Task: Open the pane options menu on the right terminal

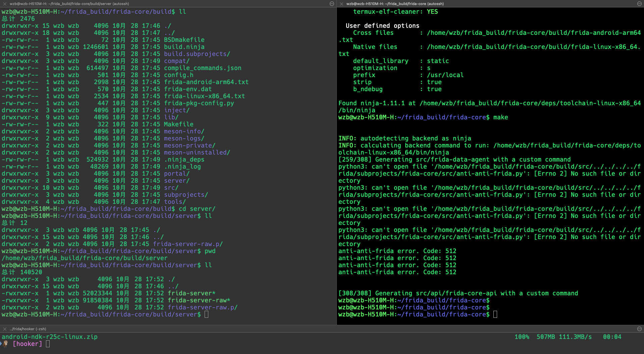Action: pos(639,4)
